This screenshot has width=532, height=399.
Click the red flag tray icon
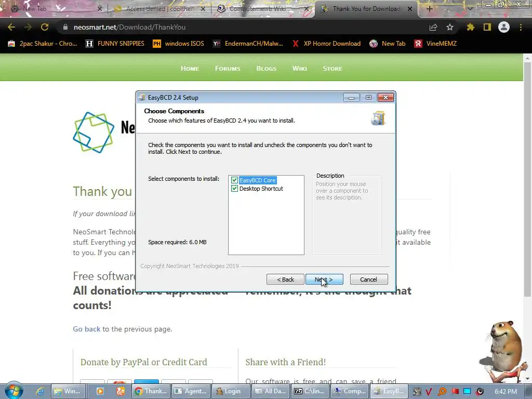[455, 392]
